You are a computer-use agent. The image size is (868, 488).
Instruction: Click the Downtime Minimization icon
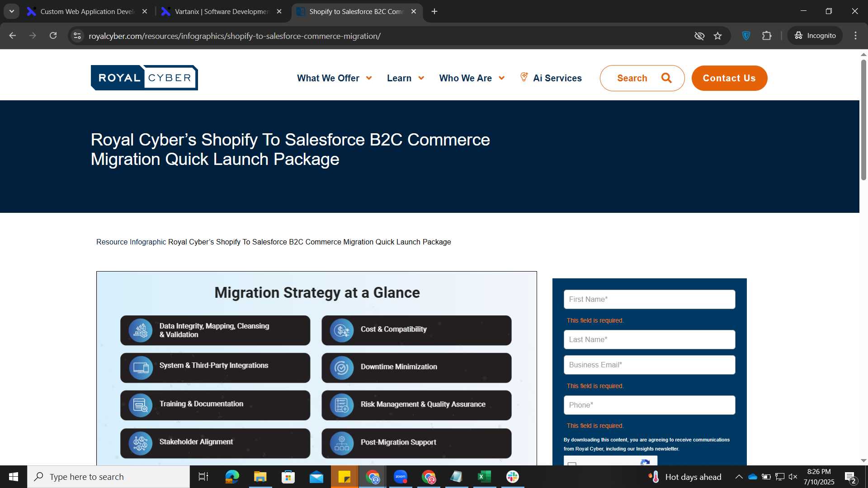(342, 368)
